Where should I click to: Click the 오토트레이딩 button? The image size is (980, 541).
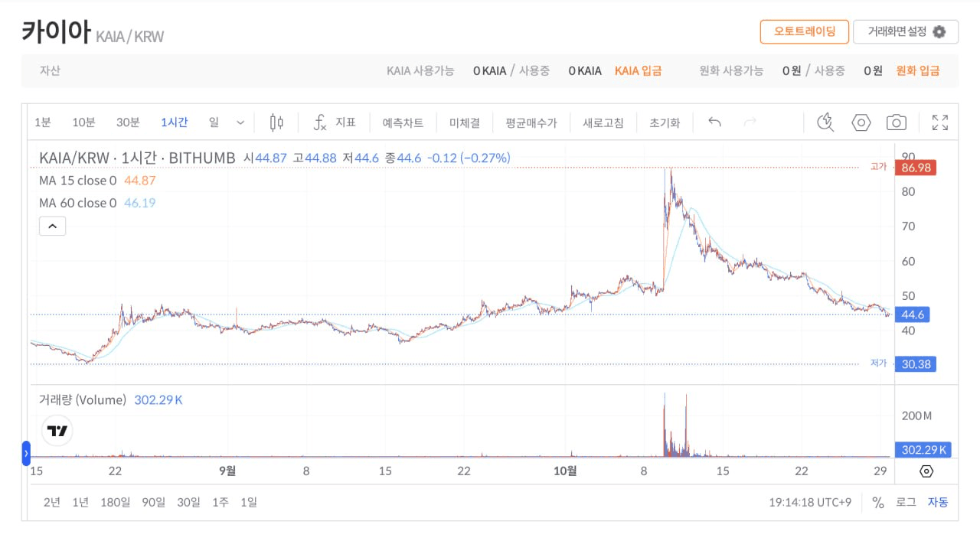click(x=805, y=32)
